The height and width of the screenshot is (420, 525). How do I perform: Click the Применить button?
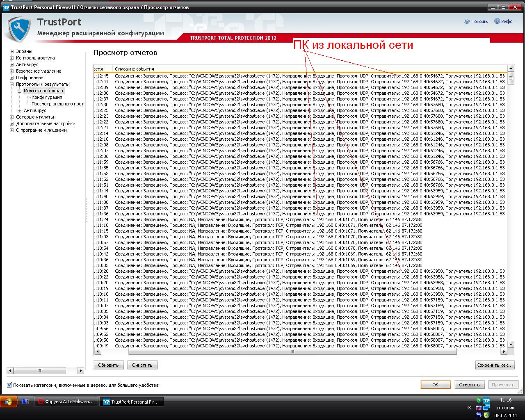pyautogui.click(x=503, y=385)
